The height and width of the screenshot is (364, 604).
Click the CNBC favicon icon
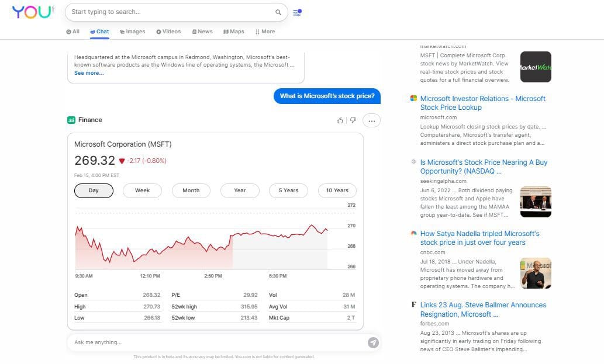tap(414, 233)
